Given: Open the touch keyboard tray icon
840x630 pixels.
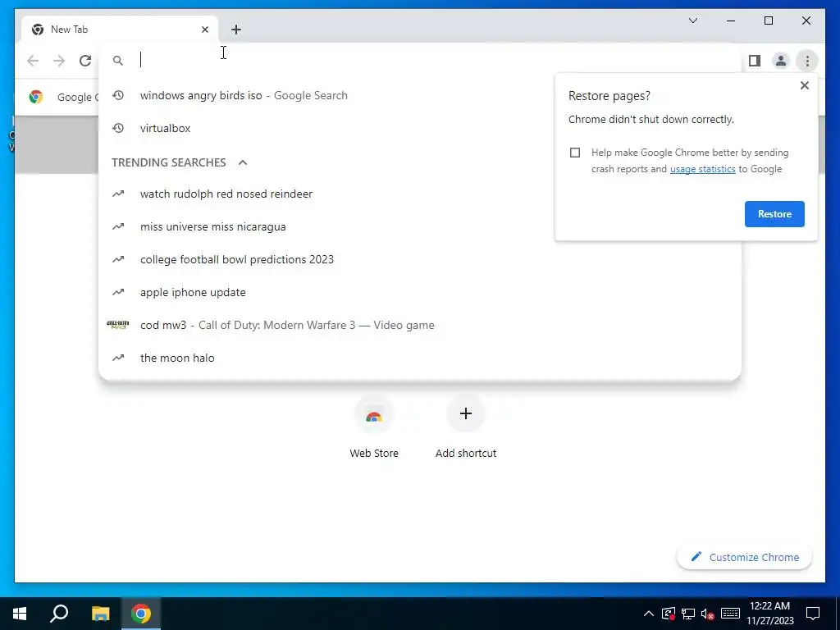Looking at the screenshot, I should pos(730,614).
